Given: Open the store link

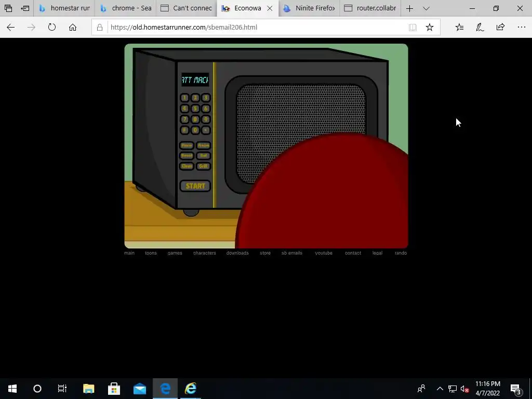Looking at the screenshot, I should 265,253.
